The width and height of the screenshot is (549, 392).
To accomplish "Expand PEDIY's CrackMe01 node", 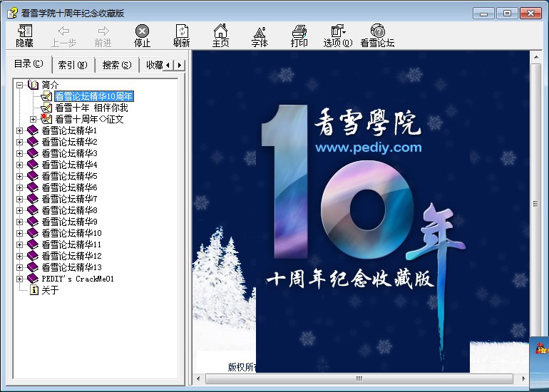I will point(20,279).
